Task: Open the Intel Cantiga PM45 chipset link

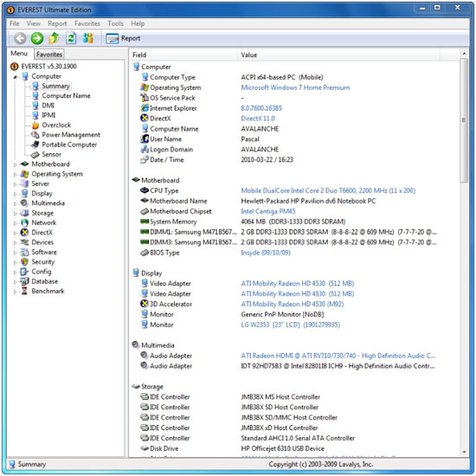Action: tap(268, 211)
